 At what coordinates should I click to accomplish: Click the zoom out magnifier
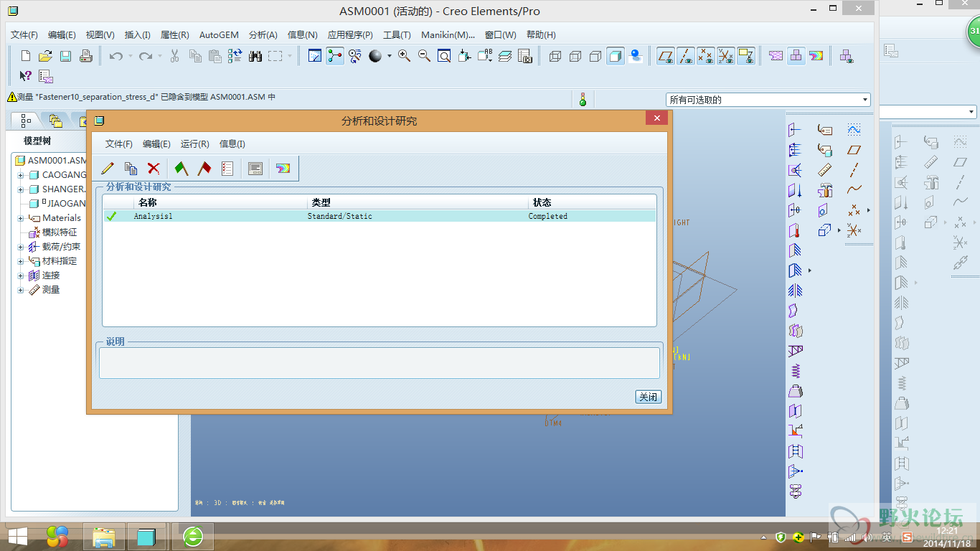[x=424, y=56]
